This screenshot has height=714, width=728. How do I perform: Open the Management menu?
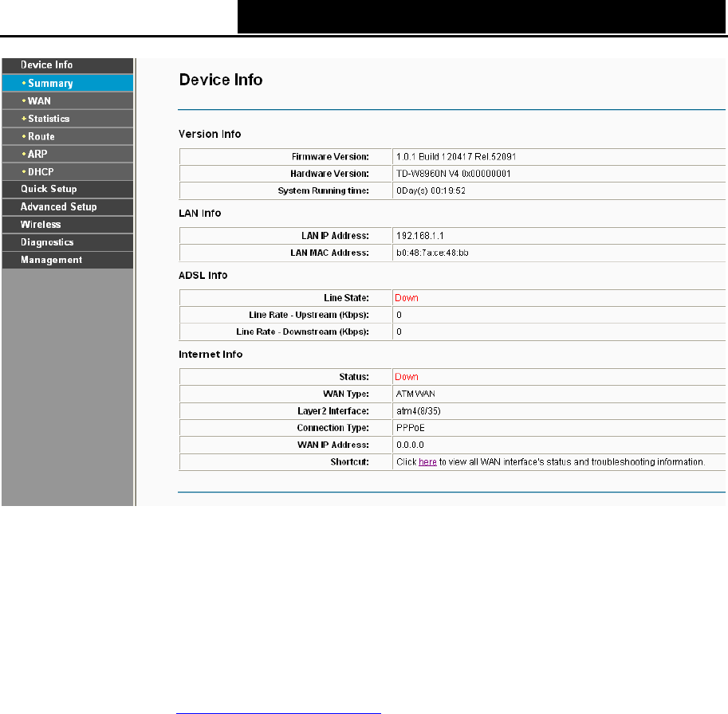point(67,260)
